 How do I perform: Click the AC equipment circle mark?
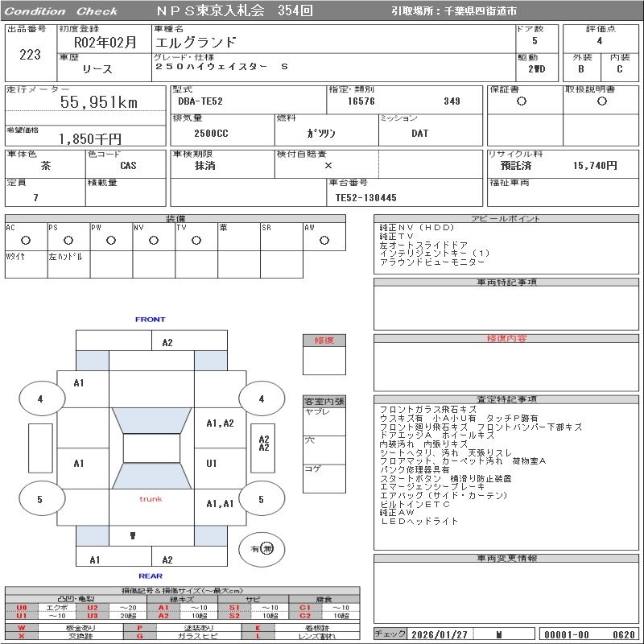[26, 240]
